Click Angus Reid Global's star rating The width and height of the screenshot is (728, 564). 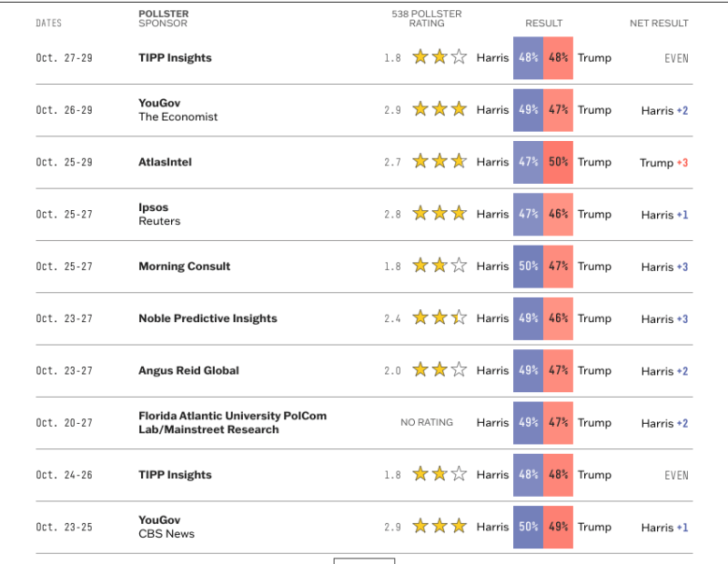[439, 370]
